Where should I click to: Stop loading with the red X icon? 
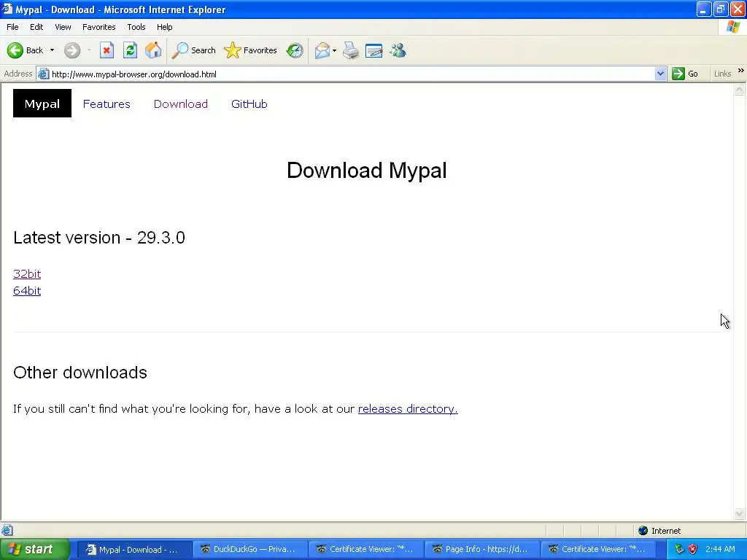coord(107,50)
